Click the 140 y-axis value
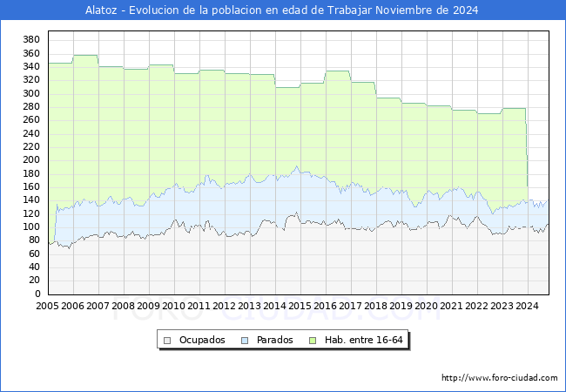Image resolution: width=566 pixels, height=392 pixels. 31,200
